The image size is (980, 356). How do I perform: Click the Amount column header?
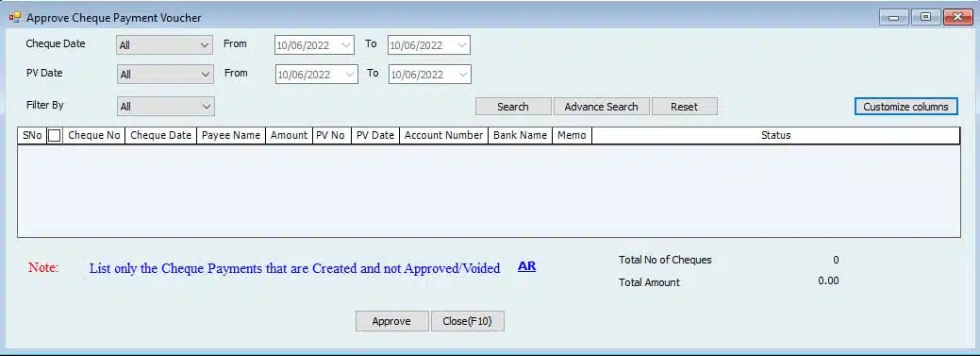(x=289, y=135)
